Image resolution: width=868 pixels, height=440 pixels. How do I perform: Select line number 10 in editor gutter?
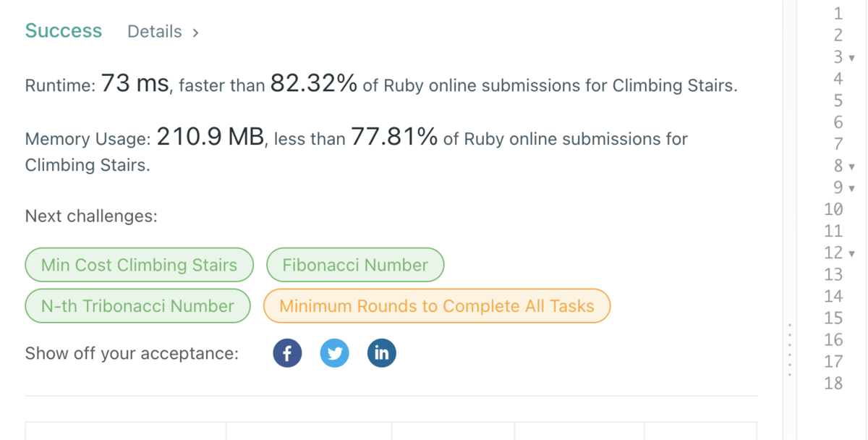pyautogui.click(x=833, y=210)
